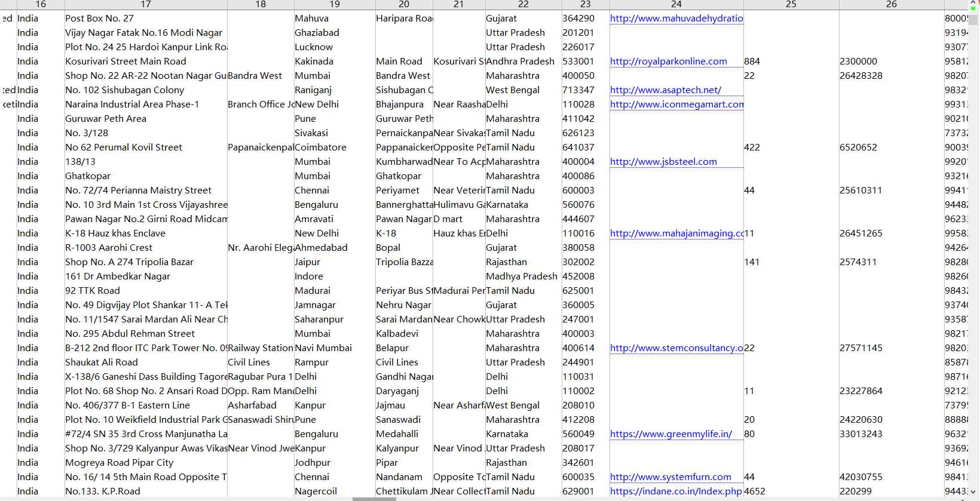Screen dimensions: 980x501
Task: Select the 'Guruwar Peth Area' cell
Action: 146,119
